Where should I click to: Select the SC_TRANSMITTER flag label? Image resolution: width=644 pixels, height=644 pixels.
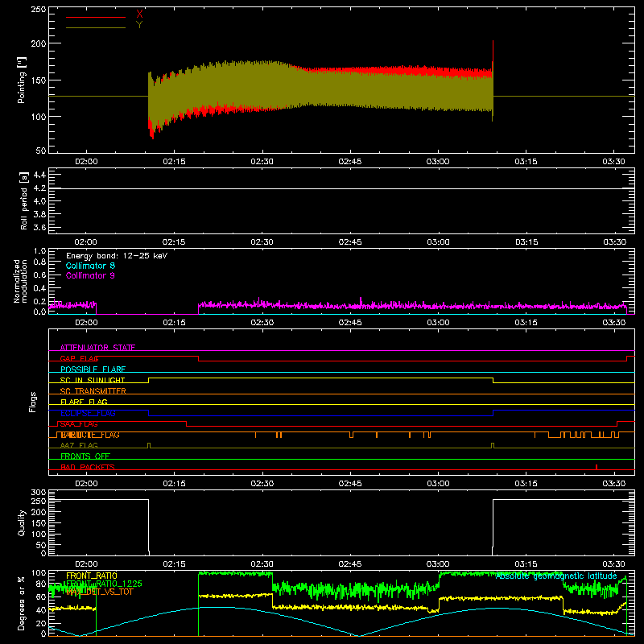93,391
